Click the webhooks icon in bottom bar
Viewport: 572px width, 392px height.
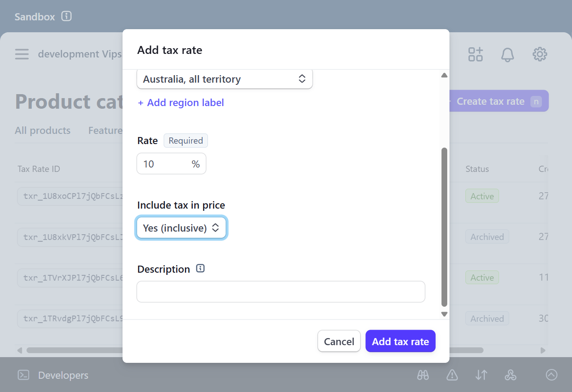tap(510, 375)
